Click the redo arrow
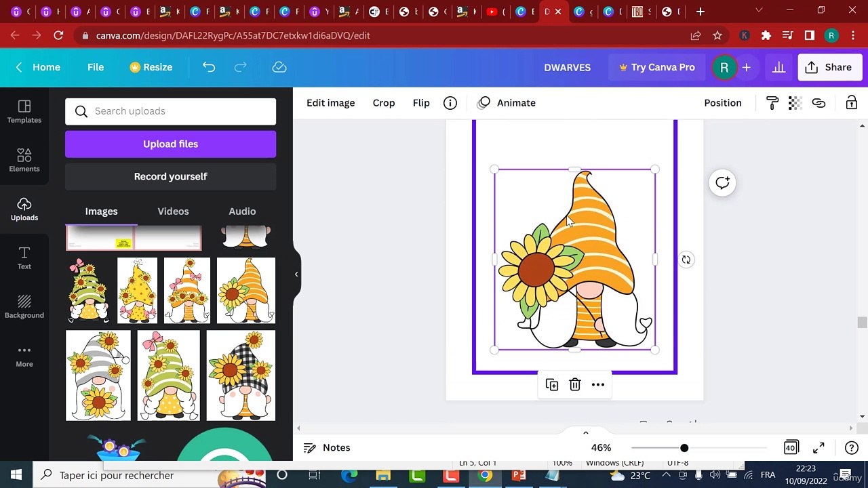 (x=240, y=67)
